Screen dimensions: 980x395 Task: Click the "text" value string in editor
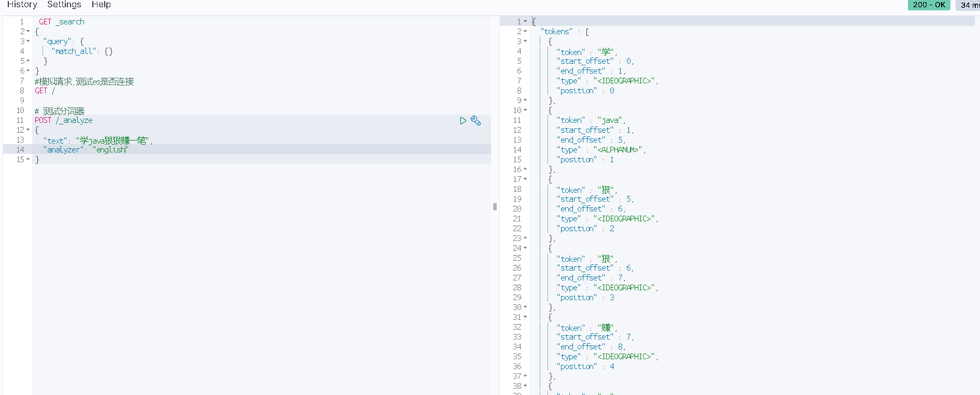pyautogui.click(x=114, y=140)
